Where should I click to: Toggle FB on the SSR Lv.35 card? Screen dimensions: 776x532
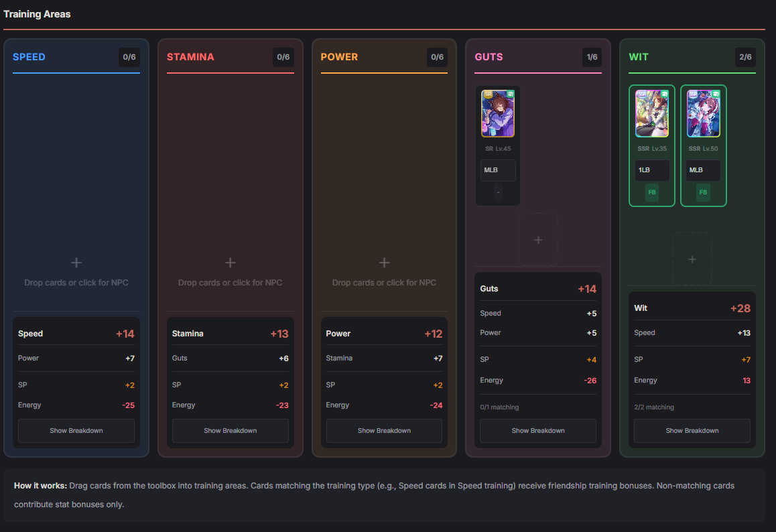pyautogui.click(x=652, y=192)
